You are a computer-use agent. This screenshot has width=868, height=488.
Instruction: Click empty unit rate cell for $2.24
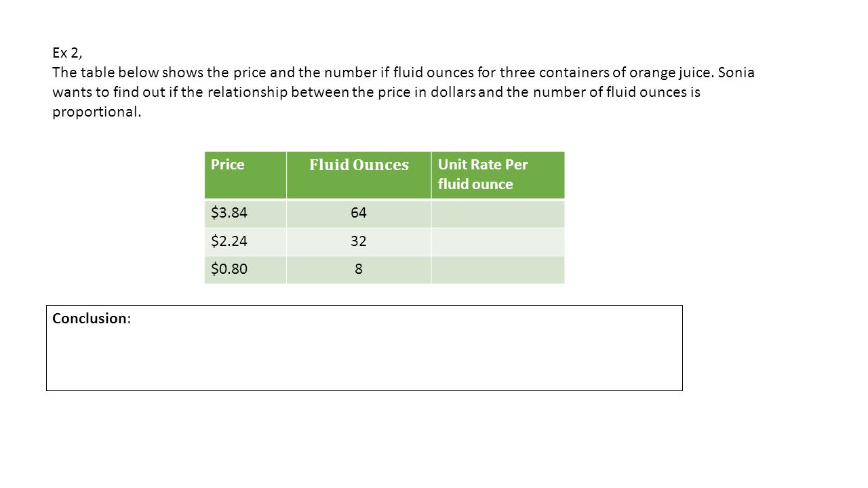click(498, 241)
